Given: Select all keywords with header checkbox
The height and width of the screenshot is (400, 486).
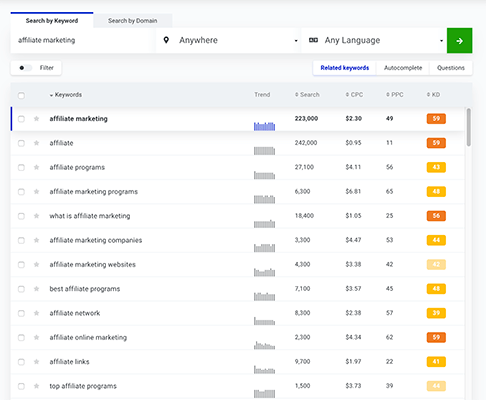Looking at the screenshot, I should (x=21, y=96).
